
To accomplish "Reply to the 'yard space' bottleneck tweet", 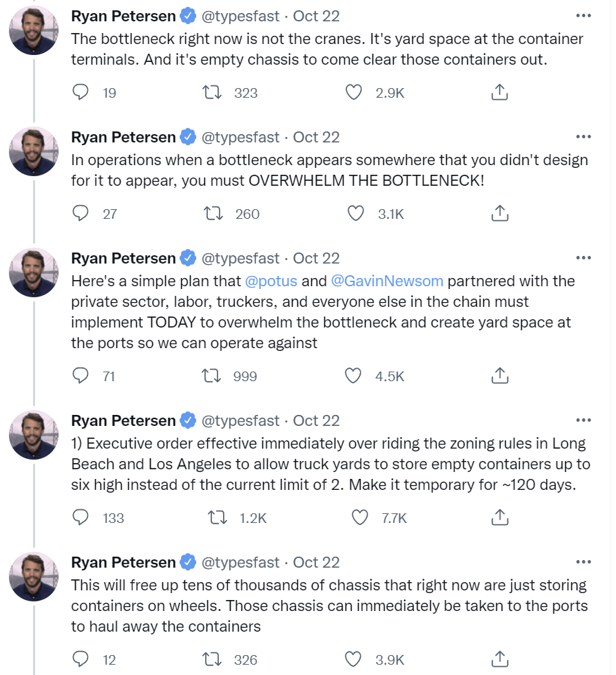I will pos(81,92).
